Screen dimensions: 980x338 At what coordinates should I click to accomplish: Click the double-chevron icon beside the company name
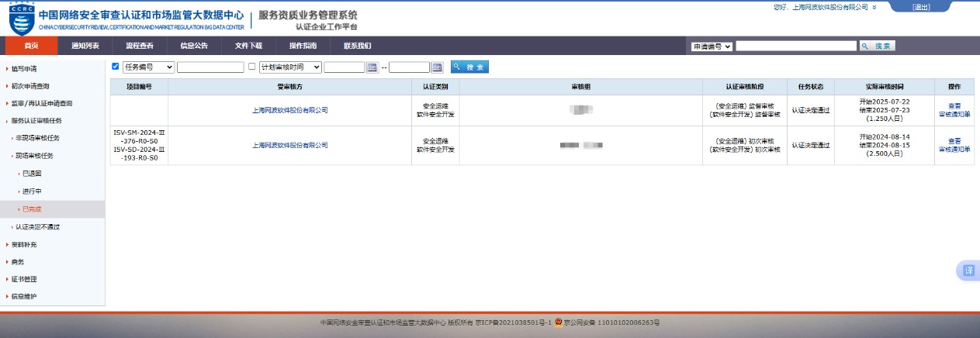click(874, 7)
